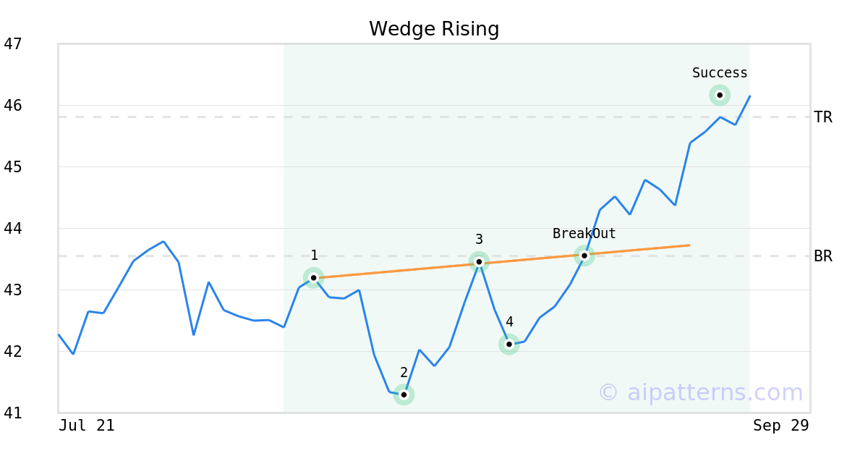Click the Jul 21 start date label
868x456 pixels.
[87, 426]
